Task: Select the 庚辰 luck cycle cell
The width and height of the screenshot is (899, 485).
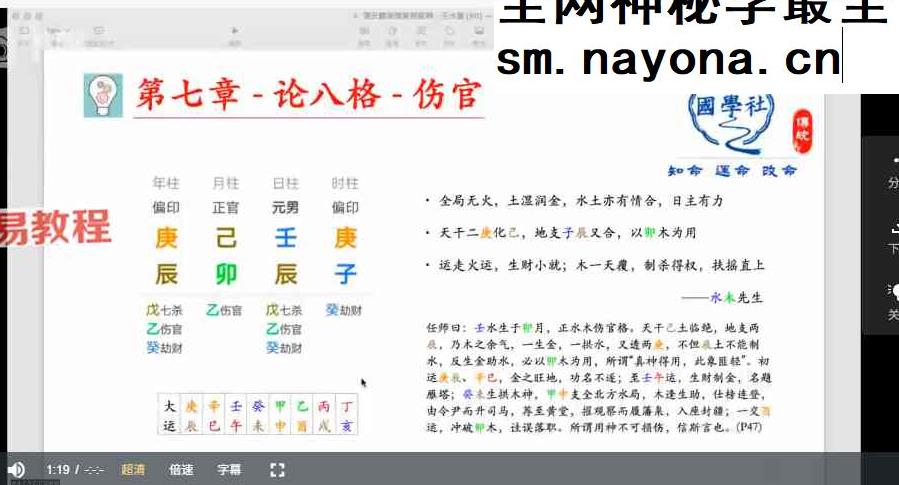Action: 191,415
